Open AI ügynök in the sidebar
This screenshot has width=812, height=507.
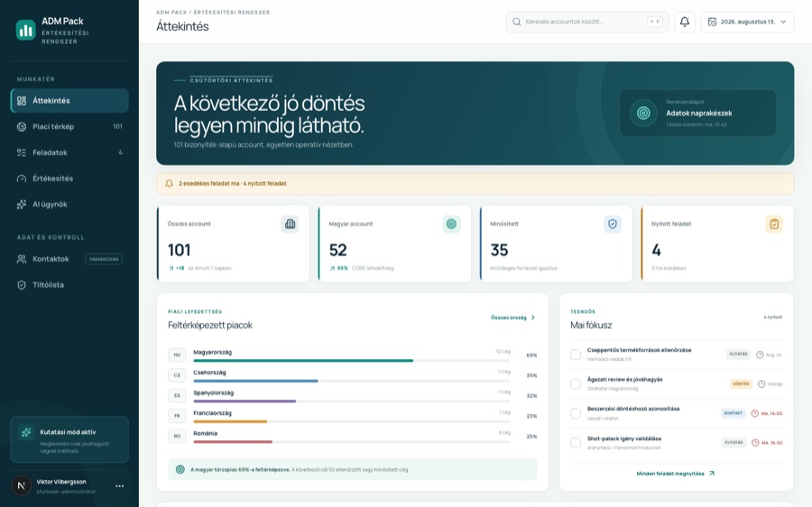69,204
